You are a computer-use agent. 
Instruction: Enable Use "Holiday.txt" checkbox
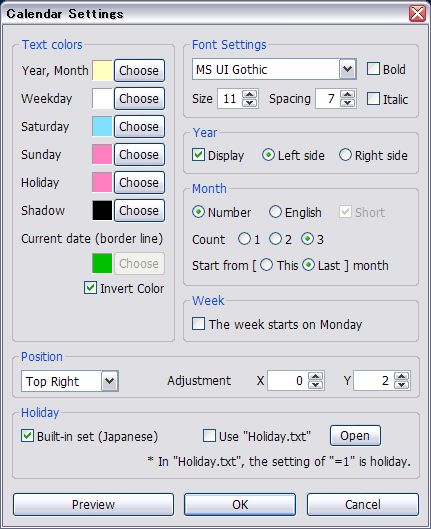[209, 436]
